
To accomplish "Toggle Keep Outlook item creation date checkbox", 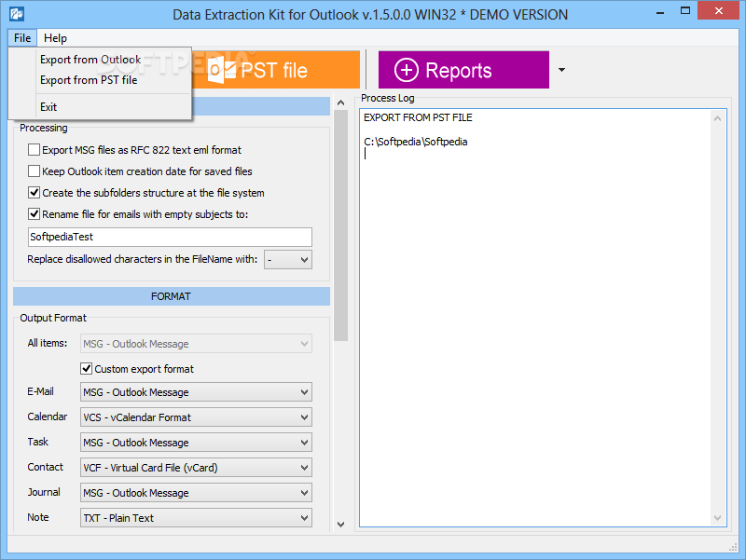I will [x=34, y=171].
